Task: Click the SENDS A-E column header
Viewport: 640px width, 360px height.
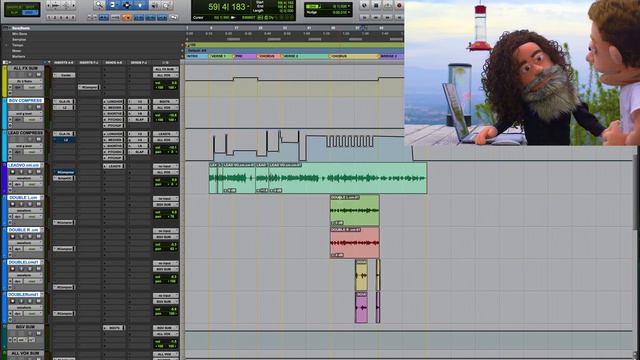Action: coord(114,62)
